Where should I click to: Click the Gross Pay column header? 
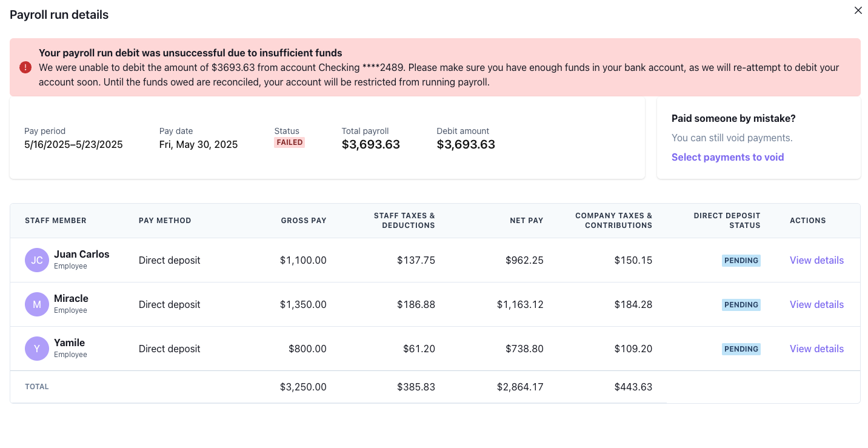pos(304,221)
